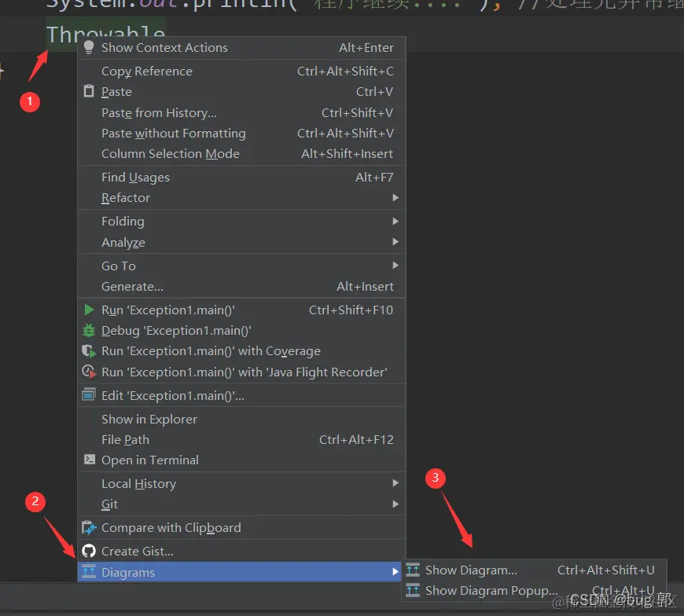
Task: Open the Refactor menu entry
Action: click(x=241, y=197)
